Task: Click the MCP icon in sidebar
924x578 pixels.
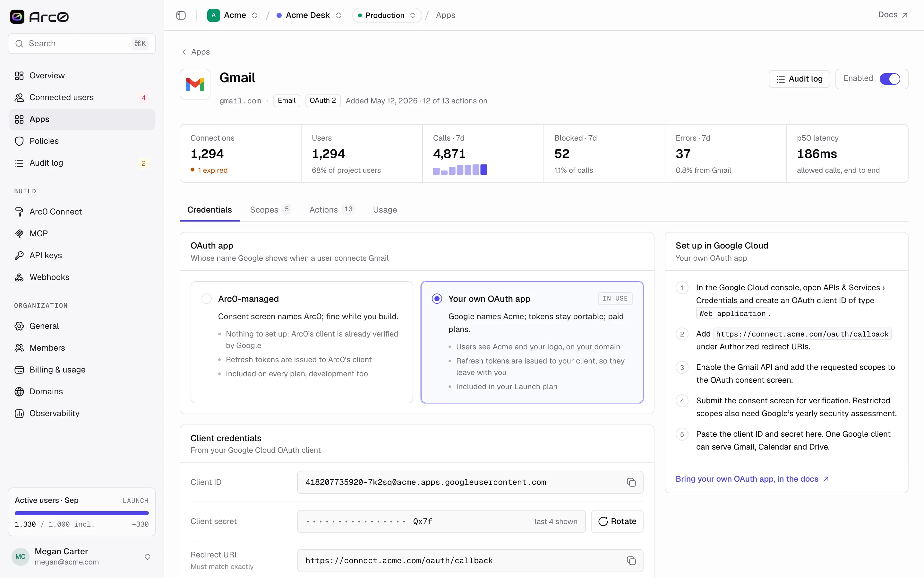Action: pos(19,233)
